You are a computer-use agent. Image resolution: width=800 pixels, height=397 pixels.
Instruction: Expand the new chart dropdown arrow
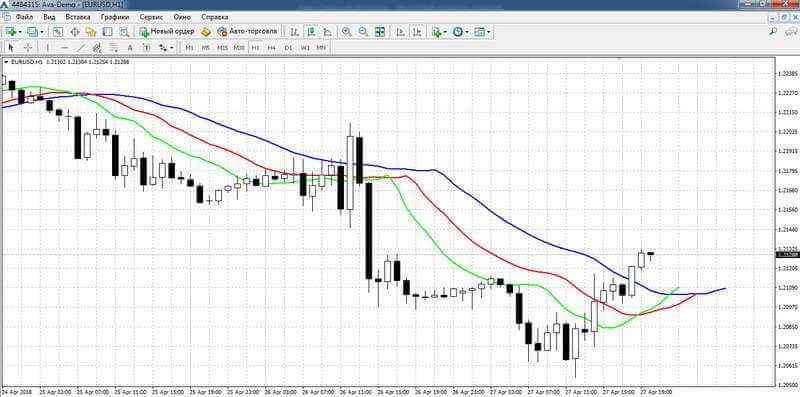click(x=20, y=32)
